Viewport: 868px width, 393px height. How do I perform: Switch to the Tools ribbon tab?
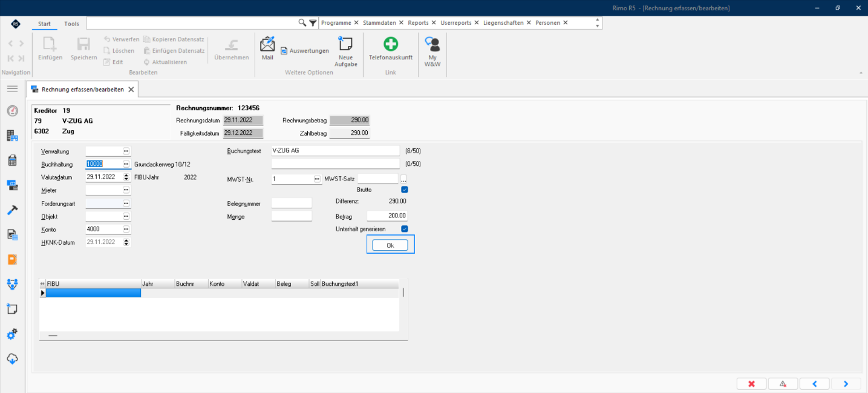[x=71, y=24]
